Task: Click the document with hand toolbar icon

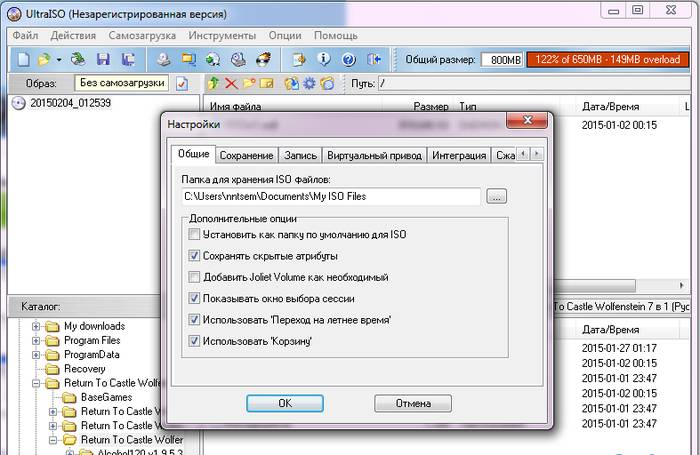Action: pyautogui.click(x=299, y=59)
